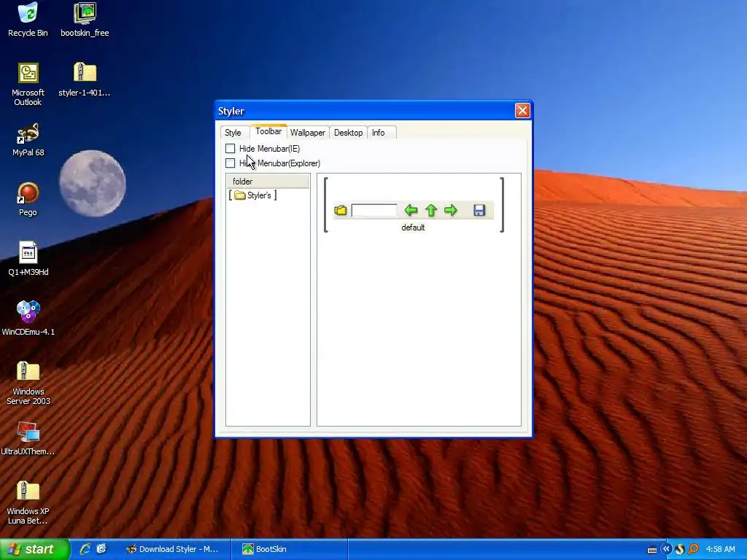Screen dimensions: 747x560
Task: Open the Recycle Bin desktop icon
Action: [28, 20]
